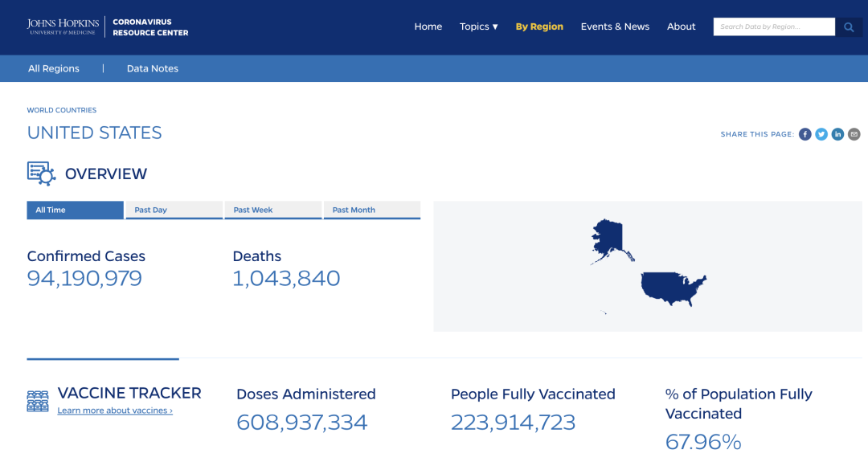Click the People Fully Vaccinated label
The width and height of the screenshot is (868, 470).
point(533,394)
